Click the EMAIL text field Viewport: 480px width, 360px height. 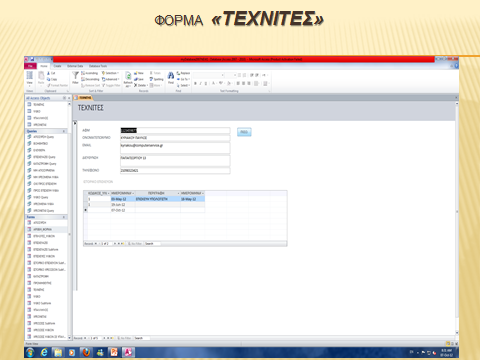[175, 148]
